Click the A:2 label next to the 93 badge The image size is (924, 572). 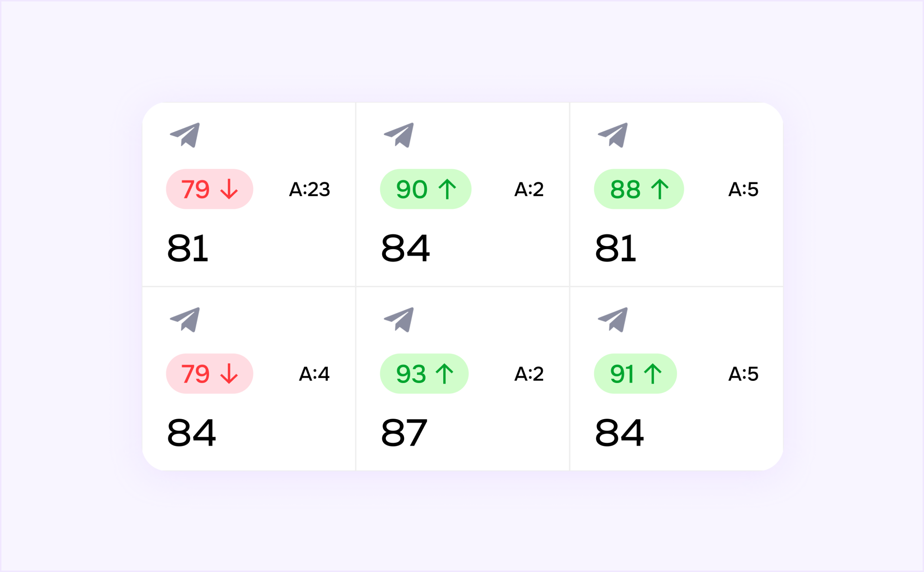pos(529,374)
